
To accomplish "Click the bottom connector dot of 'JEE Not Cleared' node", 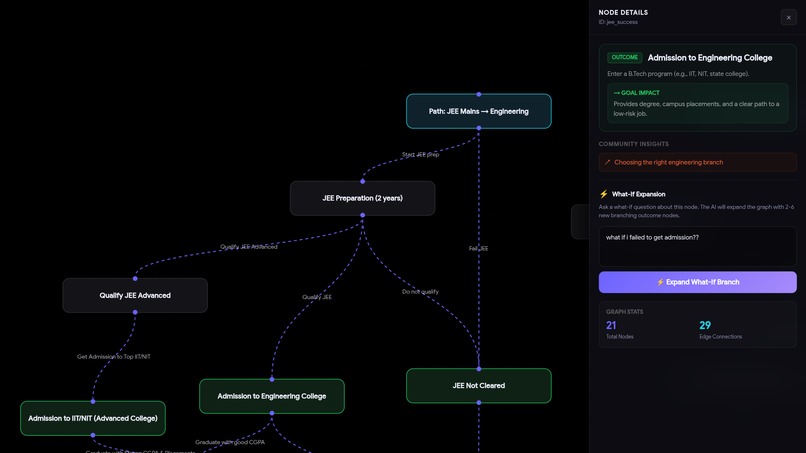I will pyautogui.click(x=479, y=403).
